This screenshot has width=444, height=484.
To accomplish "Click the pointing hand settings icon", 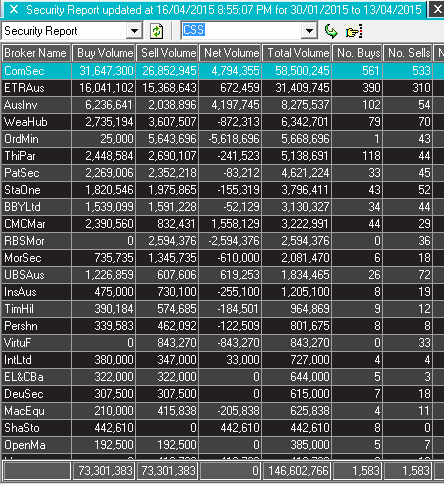I will click(x=354, y=32).
